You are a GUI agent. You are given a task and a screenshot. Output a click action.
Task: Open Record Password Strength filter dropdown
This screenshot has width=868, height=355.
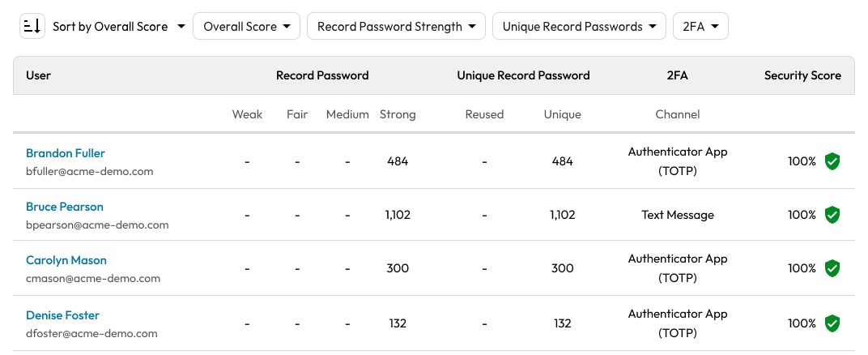(x=396, y=27)
